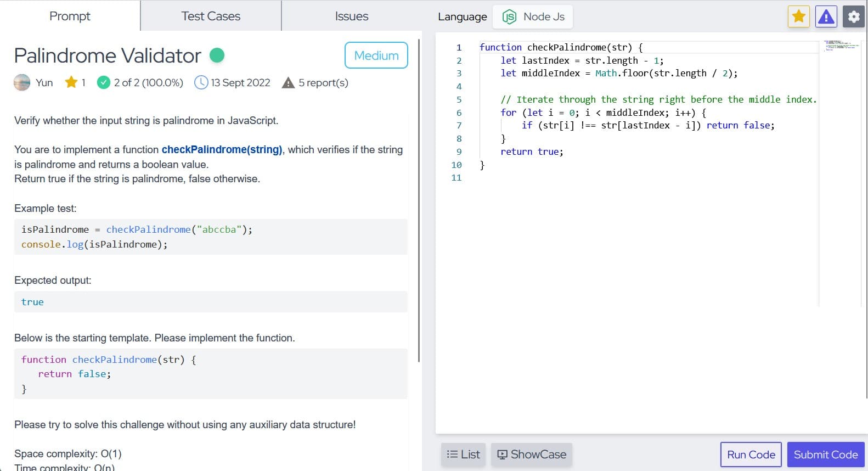Click the report issue warning triangle icon
This screenshot has height=471, width=868.
pos(826,16)
